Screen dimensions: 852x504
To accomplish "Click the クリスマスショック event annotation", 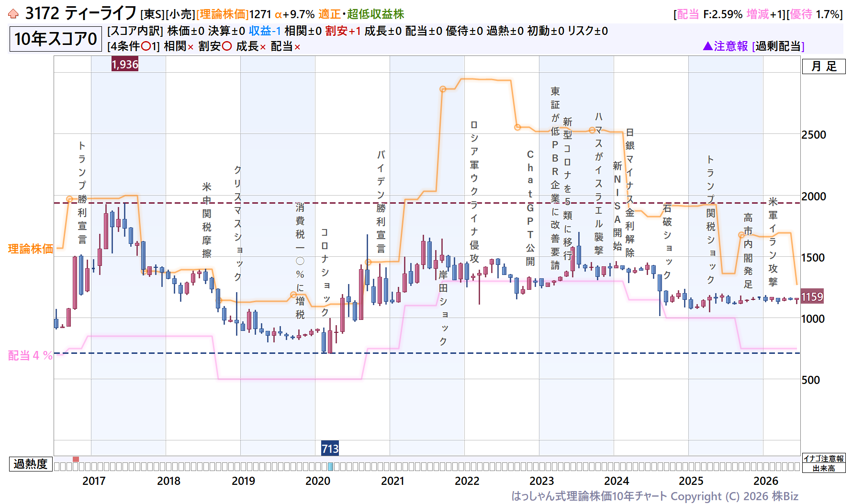I will 237,223.
